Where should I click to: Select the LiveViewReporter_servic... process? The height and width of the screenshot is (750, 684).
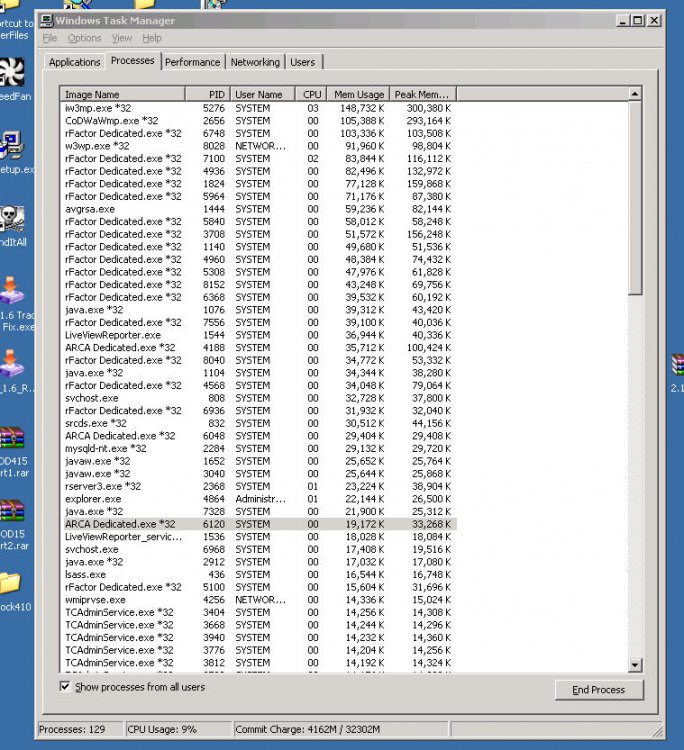click(x=259, y=537)
